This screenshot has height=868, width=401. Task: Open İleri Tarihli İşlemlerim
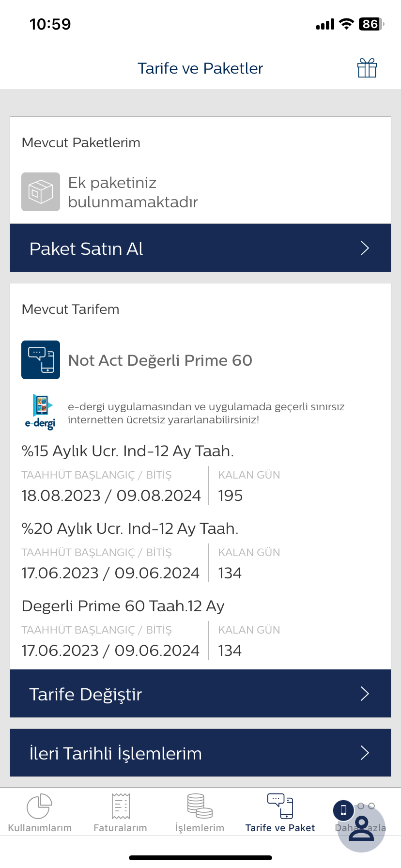click(200, 753)
